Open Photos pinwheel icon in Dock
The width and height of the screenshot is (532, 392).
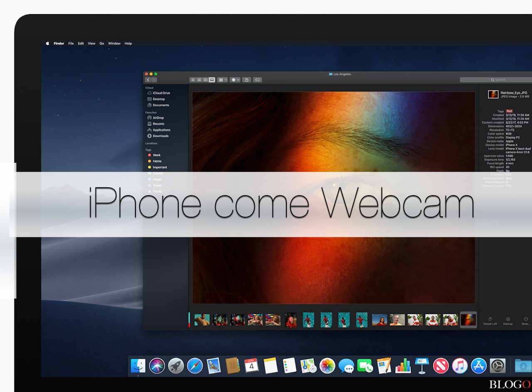pyautogui.click(x=327, y=366)
